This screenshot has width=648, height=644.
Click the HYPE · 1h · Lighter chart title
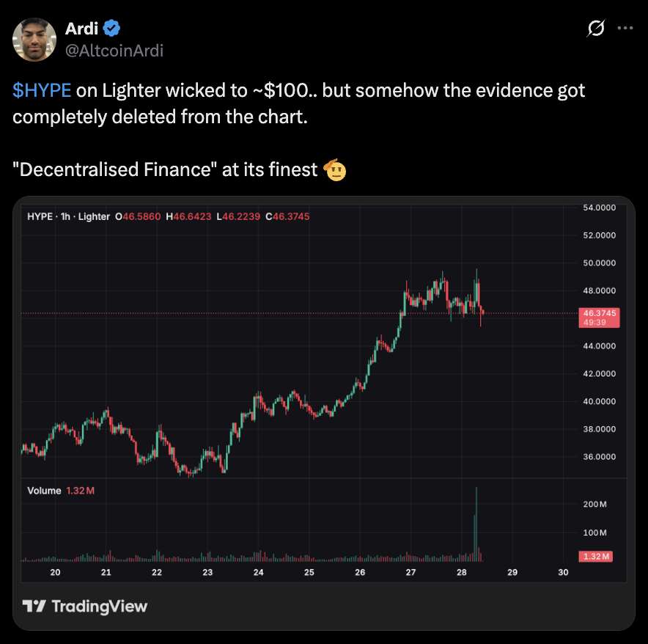pyautogui.click(x=68, y=217)
